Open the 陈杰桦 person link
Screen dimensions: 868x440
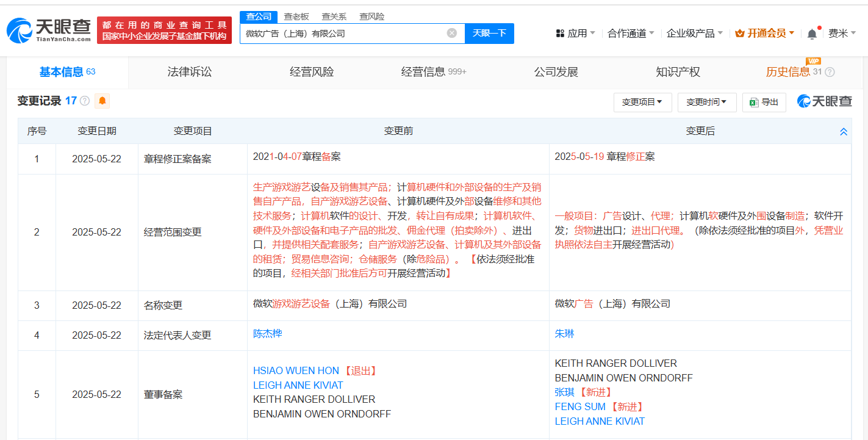click(x=267, y=334)
